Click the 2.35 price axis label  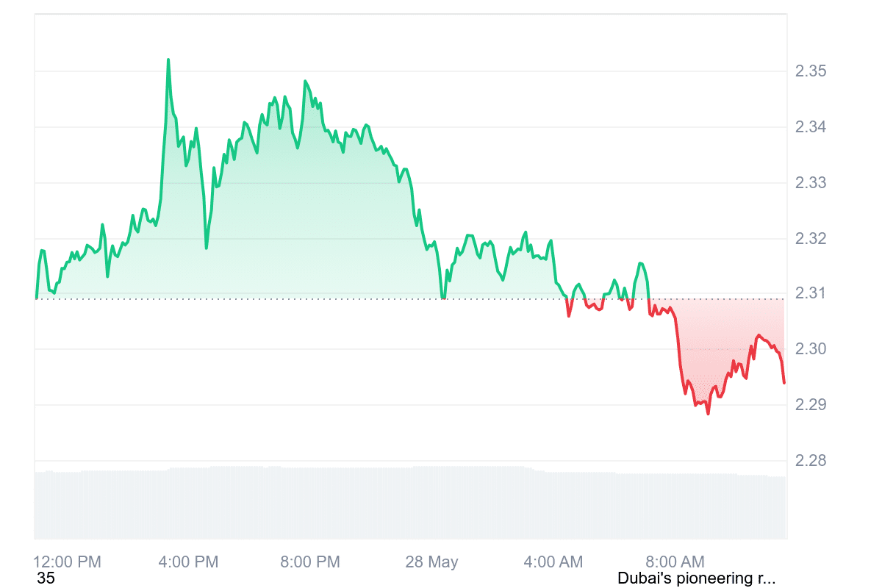click(811, 71)
